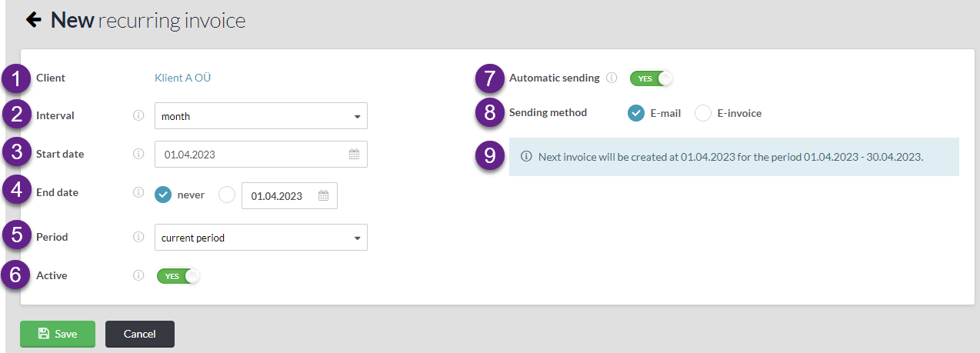The width and height of the screenshot is (980, 353).
Task: Expand the Period dropdown showing current period
Action: pos(261,238)
